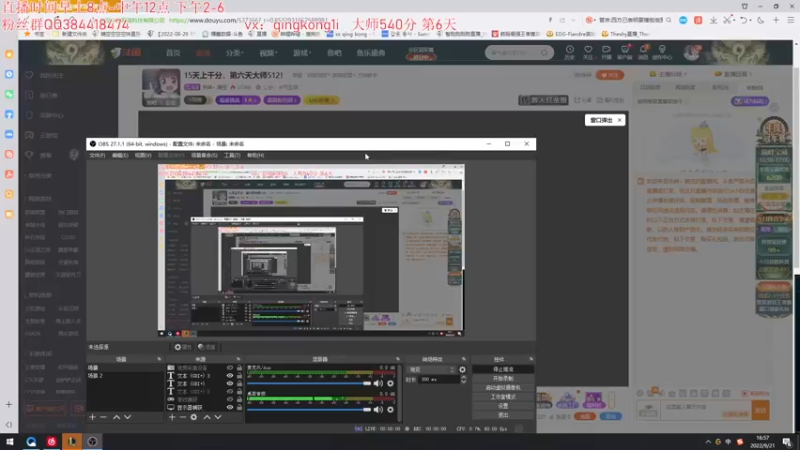The width and height of the screenshot is (800, 450).
Task: Open 设置 button in OBS controls
Action: [503, 406]
